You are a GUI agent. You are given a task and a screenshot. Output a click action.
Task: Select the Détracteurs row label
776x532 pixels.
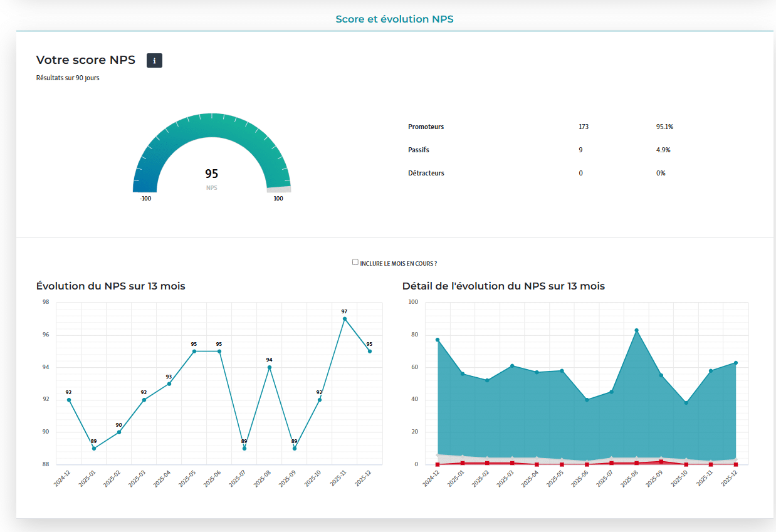click(426, 174)
